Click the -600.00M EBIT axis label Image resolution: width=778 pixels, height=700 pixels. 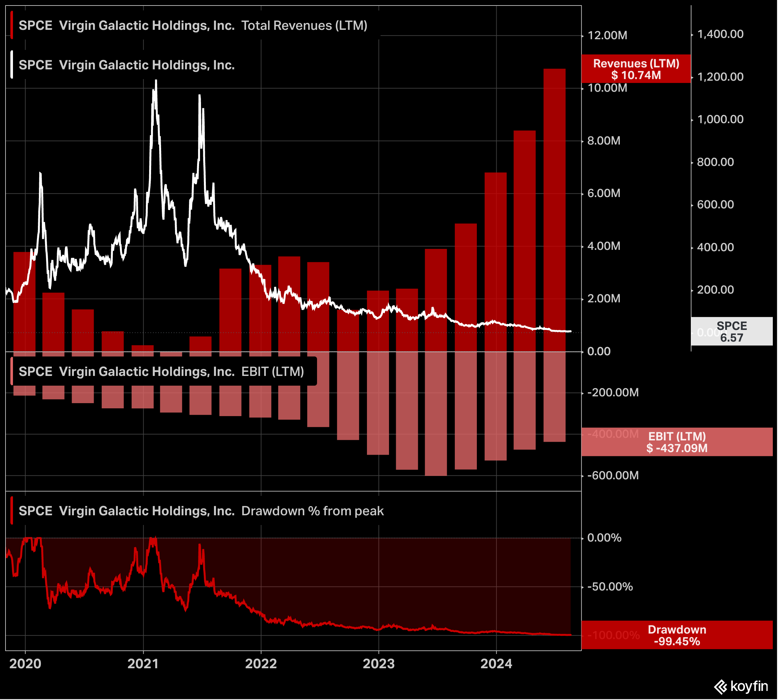coord(613,476)
